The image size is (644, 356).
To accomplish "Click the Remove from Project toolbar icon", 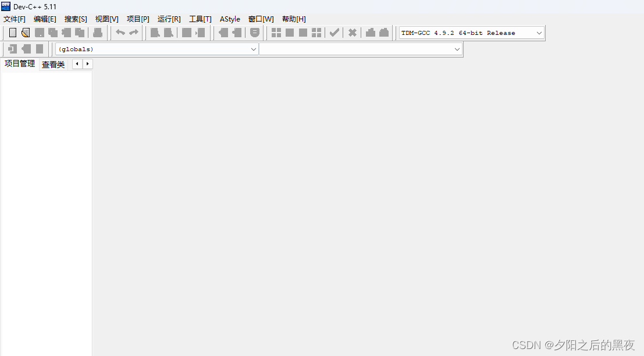I will tap(237, 33).
